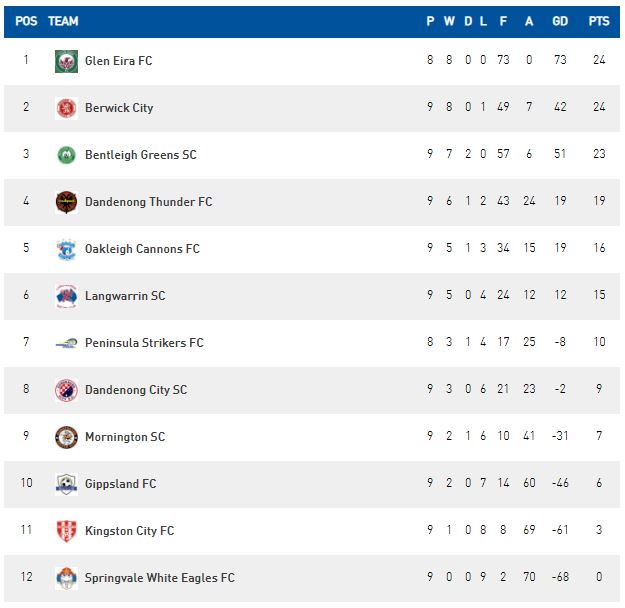Image resolution: width=625 pixels, height=608 pixels.
Task: Sort the table by the PTS column
Action: click(x=599, y=21)
